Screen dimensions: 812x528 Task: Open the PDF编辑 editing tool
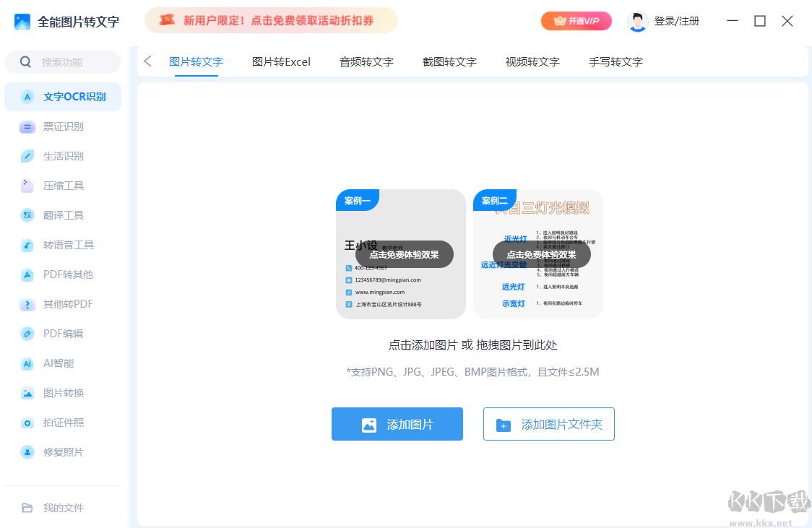(63, 333)
